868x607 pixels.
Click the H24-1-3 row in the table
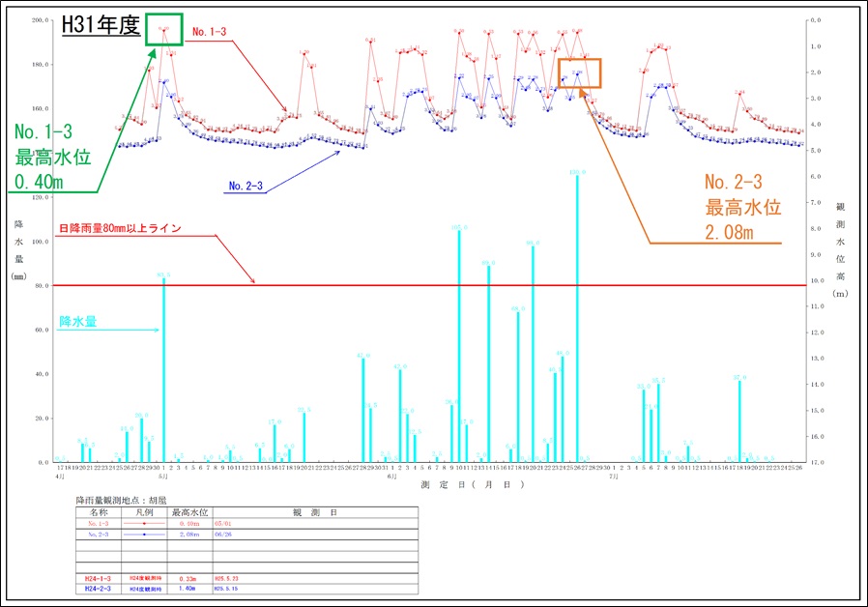98,577
